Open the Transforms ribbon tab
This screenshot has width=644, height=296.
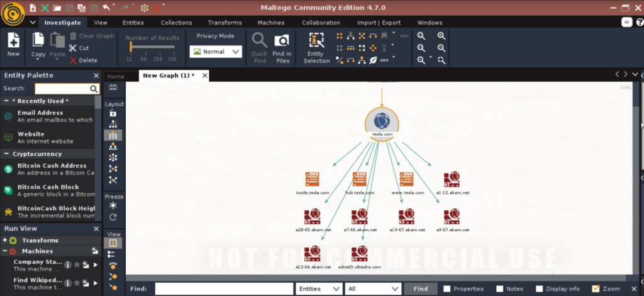point(225,23)
